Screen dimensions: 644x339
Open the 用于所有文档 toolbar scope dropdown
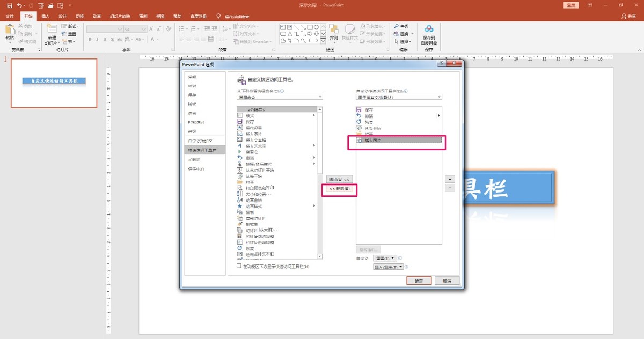click(x=399, y=97)
